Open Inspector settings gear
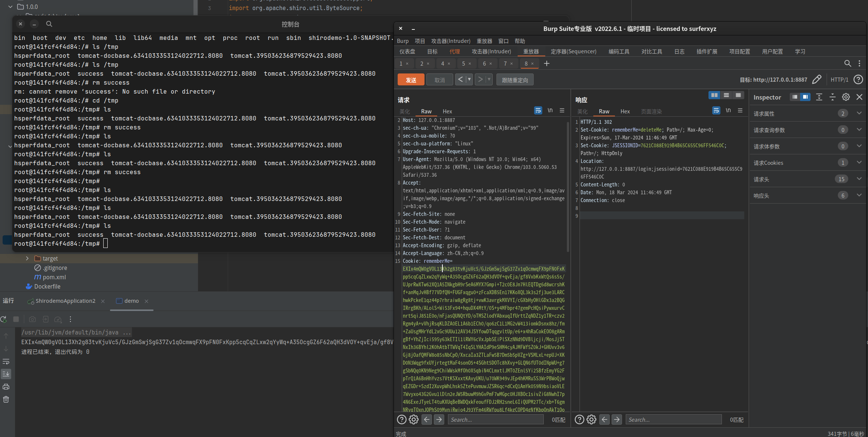Screen dimensions: 868x437 click(846, 97)
